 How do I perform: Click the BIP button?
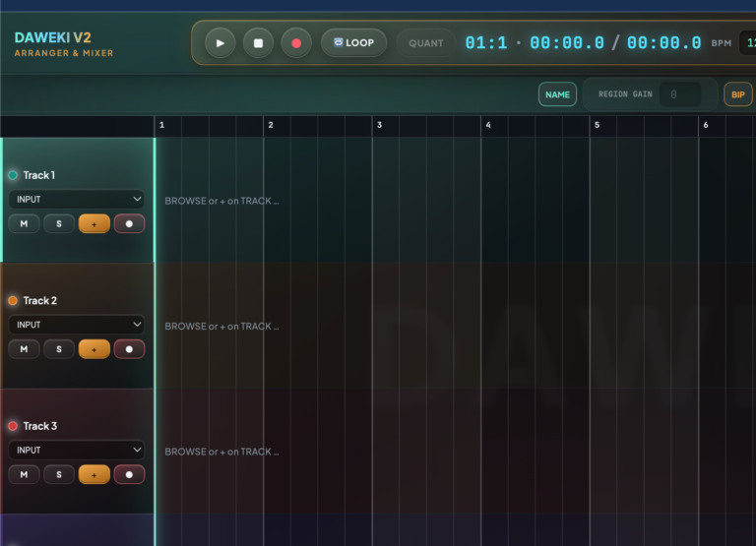click(738, 94)
